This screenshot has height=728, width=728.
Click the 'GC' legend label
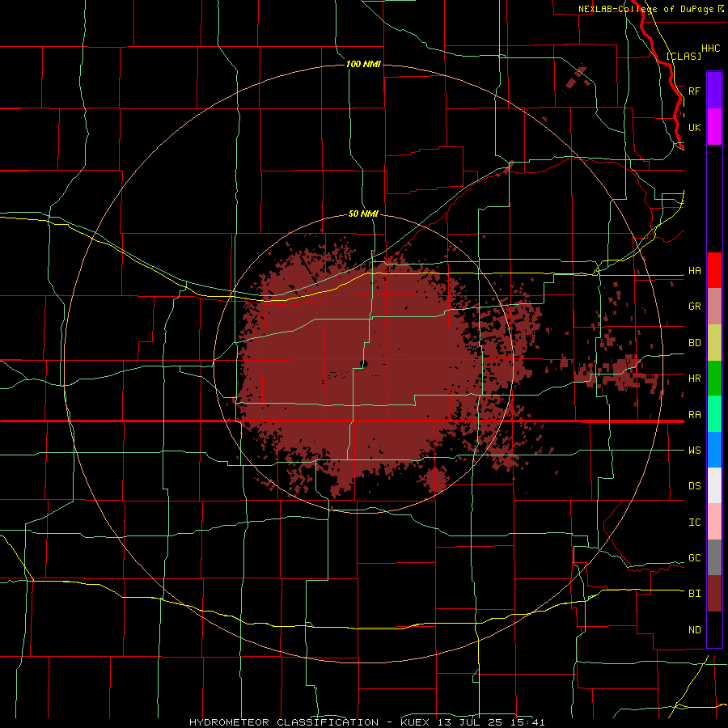[x=695, y=558]
